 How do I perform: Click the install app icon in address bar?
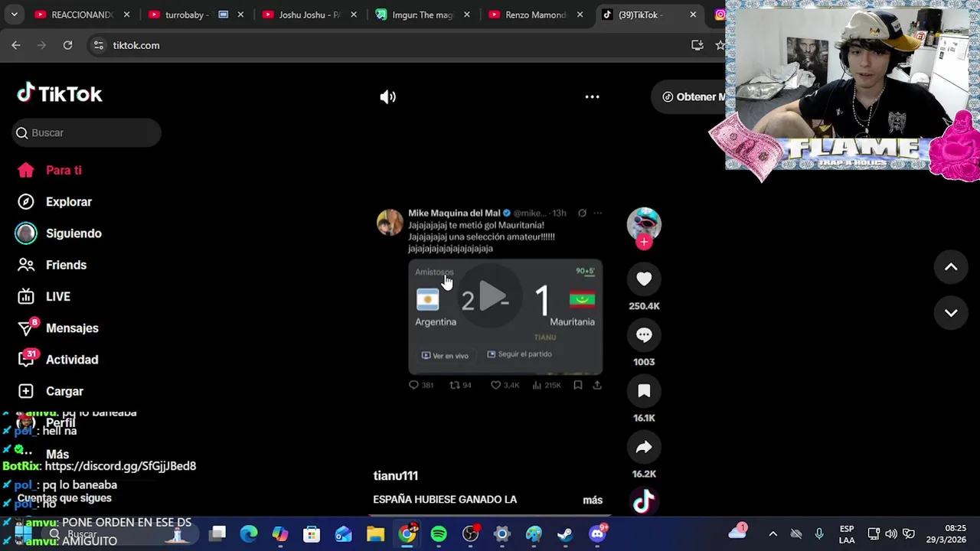coord(697,45)
